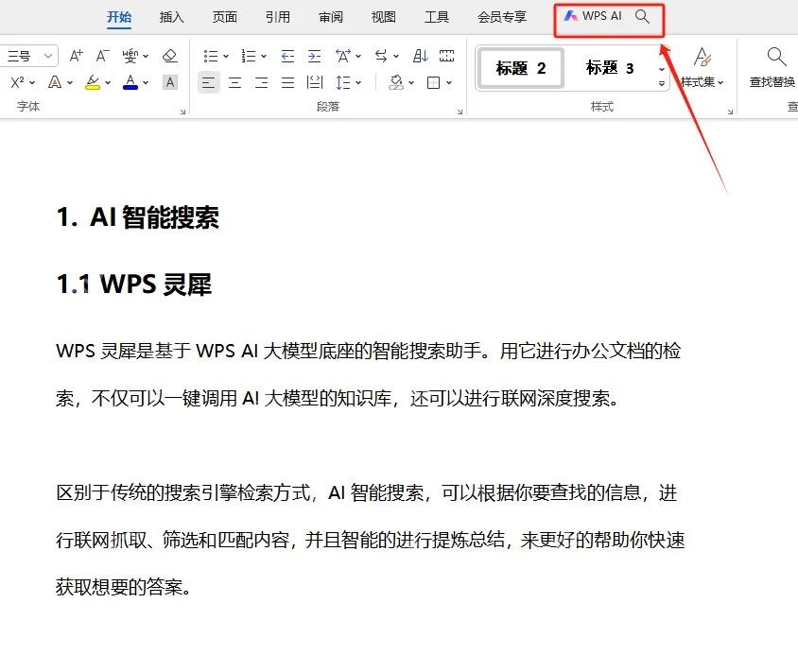Screen dimensions: 798x672
Task: Apply paragraph shading with the paint bucket icon
Action: 396,82
